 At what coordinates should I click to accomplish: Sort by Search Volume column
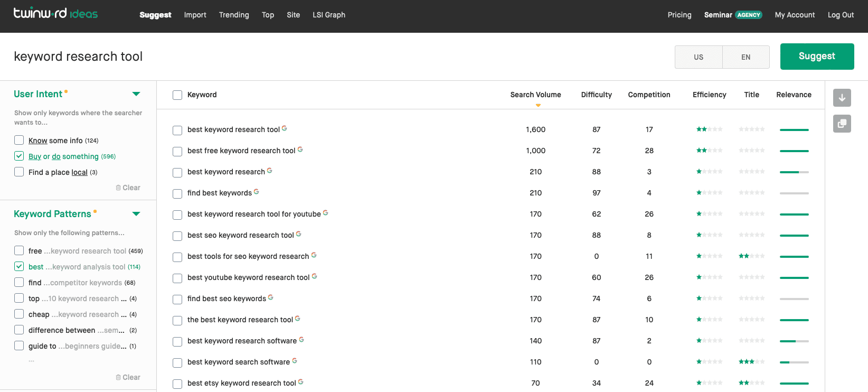click(535, 95)
